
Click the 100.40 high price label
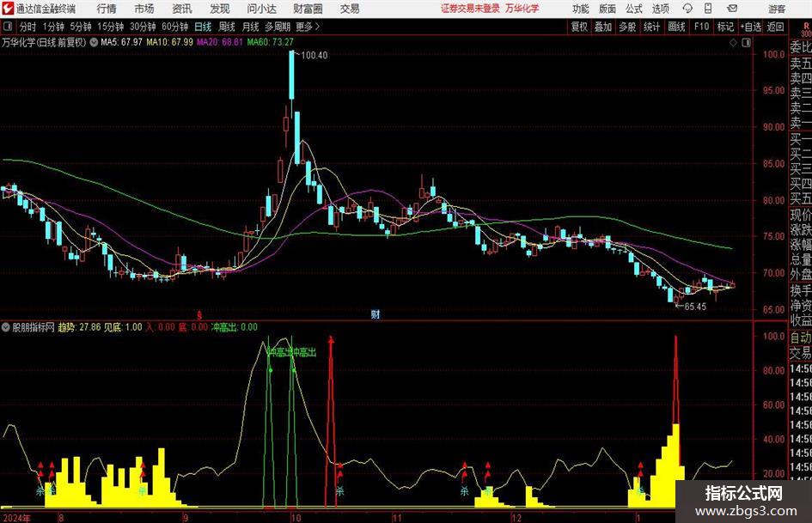click(x=314, y=56)
